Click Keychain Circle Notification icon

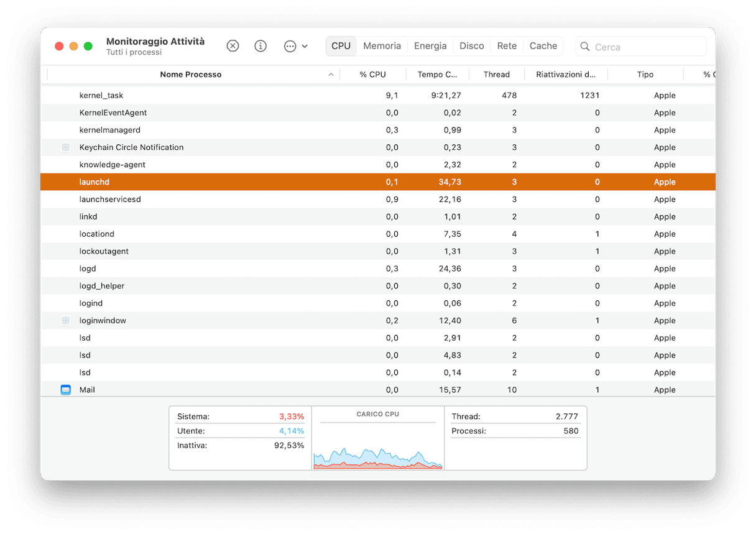(x=66, y=147)
